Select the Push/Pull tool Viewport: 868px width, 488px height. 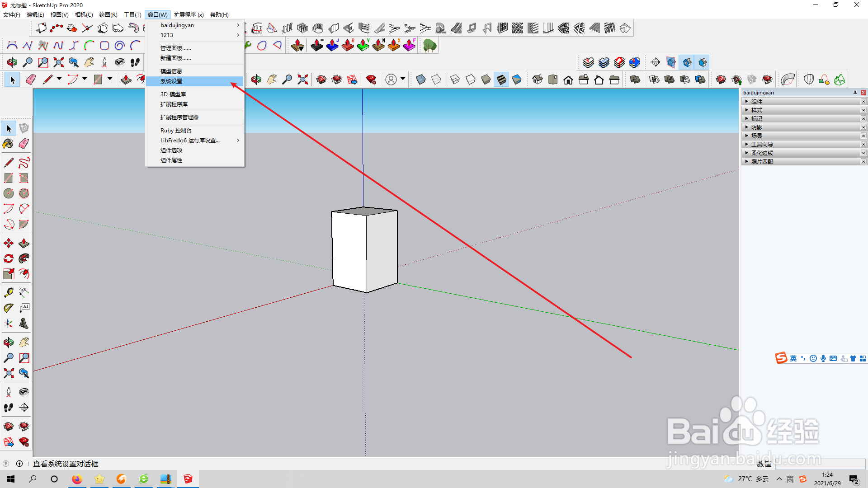tap(24, 244)
